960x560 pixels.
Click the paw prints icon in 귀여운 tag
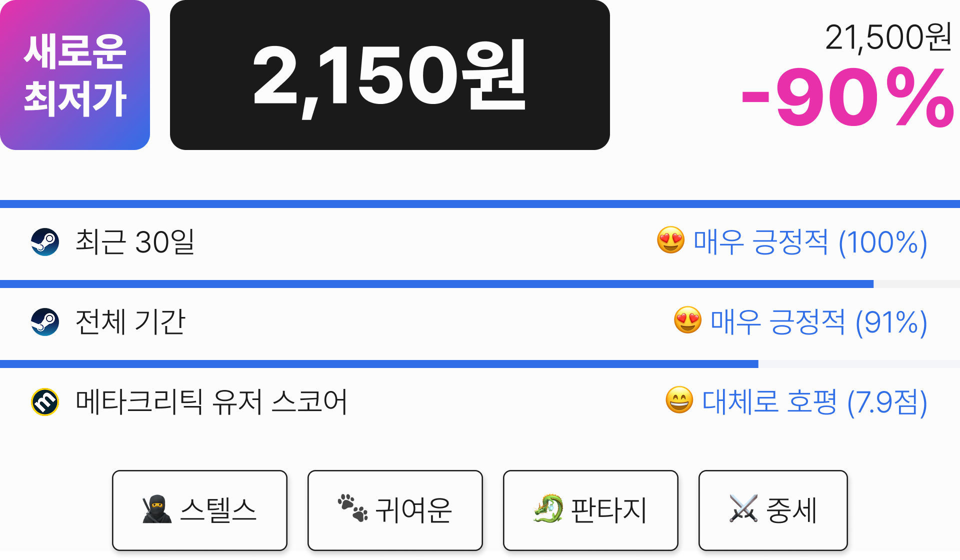tap(352, 508)
